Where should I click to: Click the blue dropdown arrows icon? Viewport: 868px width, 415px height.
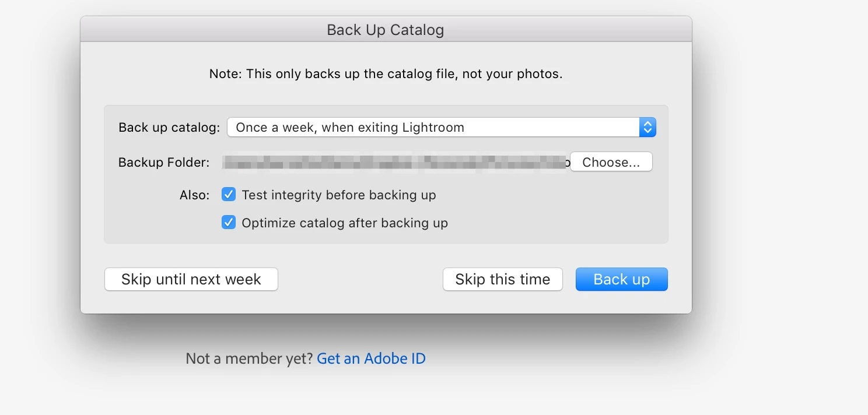coord(647,128)
